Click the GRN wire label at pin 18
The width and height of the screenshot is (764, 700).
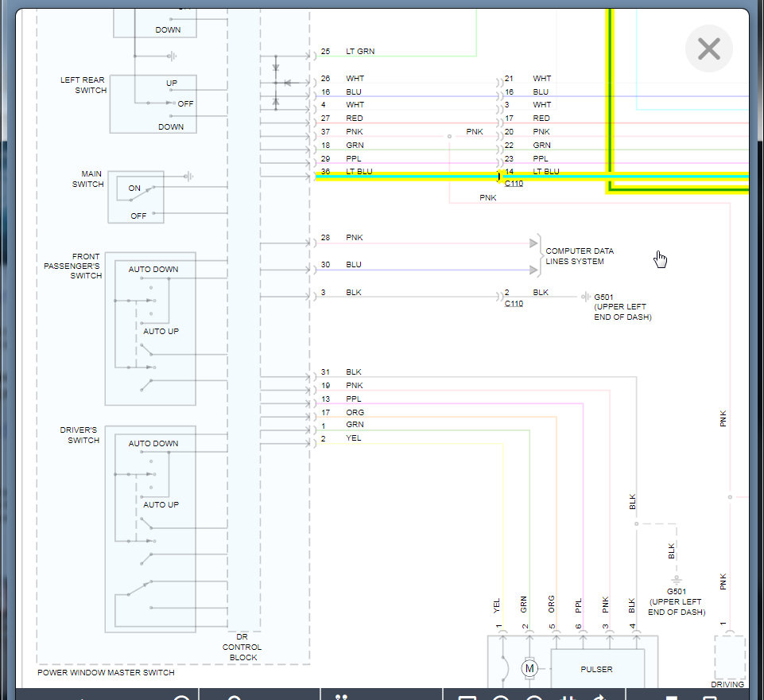[x=355, y=145]
